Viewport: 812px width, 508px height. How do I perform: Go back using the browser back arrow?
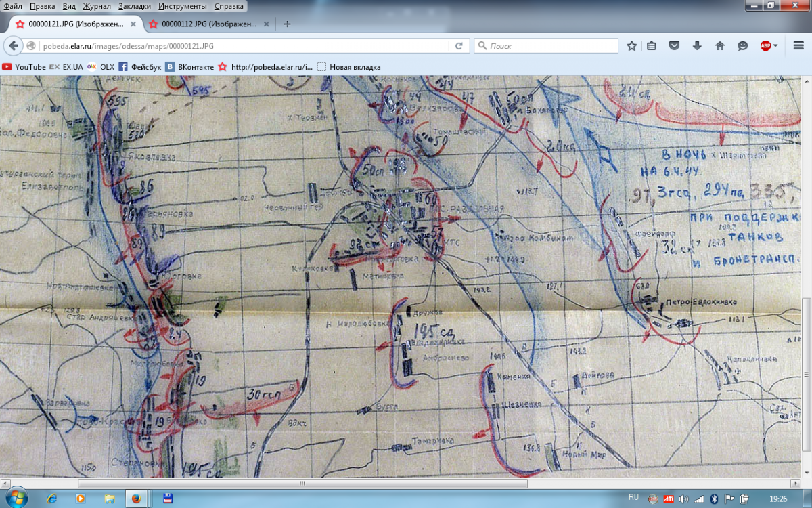[x=13, y=46]
